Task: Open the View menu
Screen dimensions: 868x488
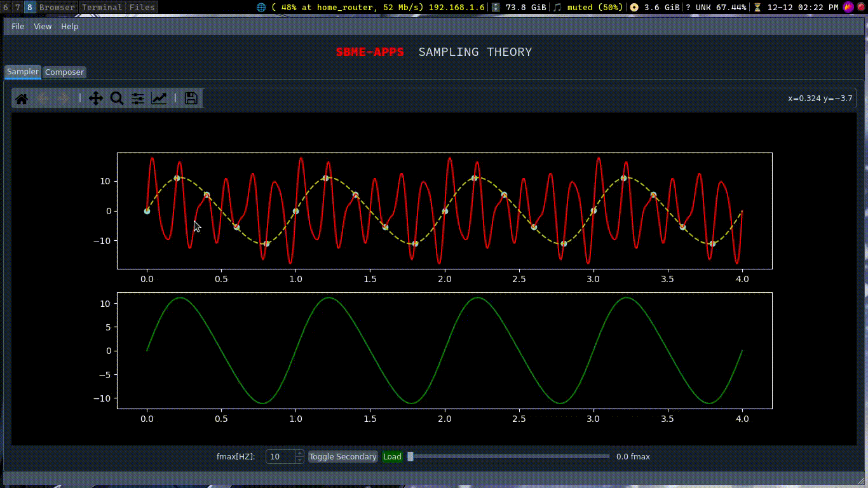Action: coord(43,26)
